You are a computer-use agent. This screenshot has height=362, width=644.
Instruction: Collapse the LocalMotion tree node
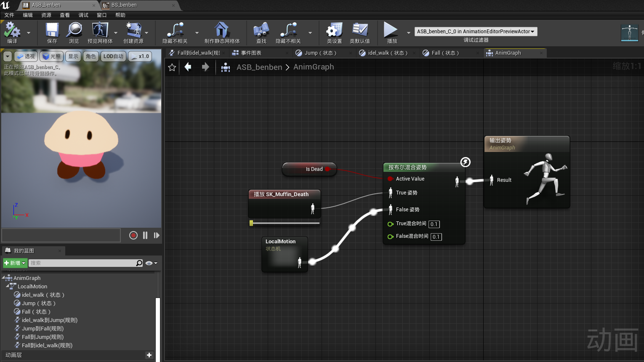click(x=8, y=286)
